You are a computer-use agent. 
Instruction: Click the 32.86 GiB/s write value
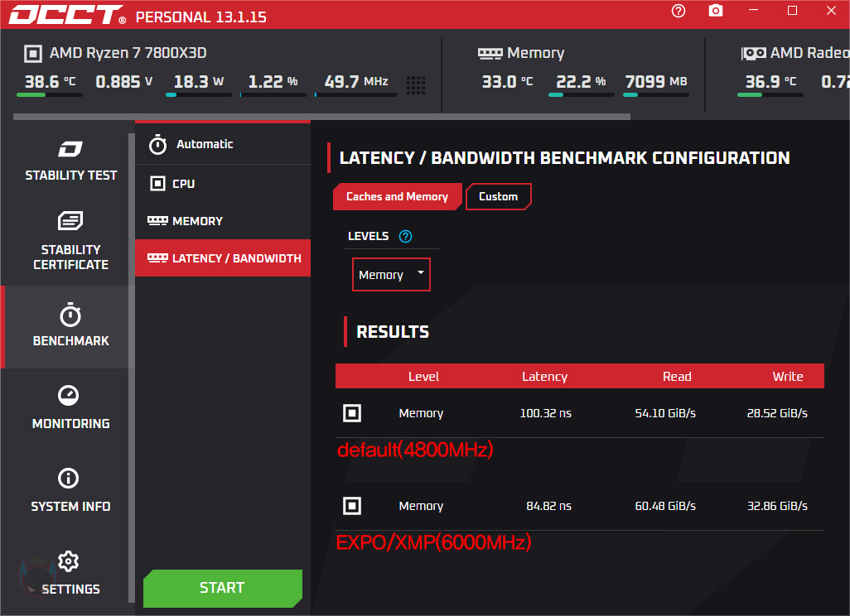coord(777,506)
